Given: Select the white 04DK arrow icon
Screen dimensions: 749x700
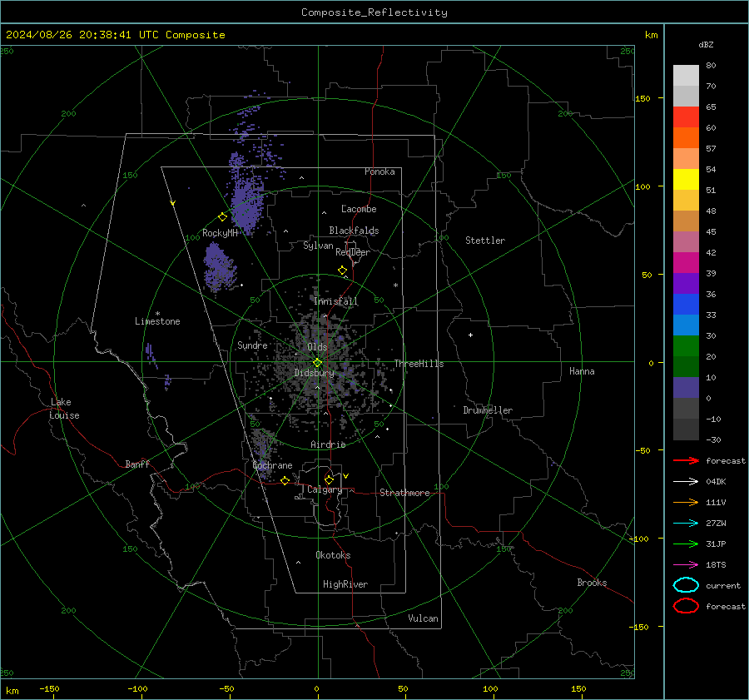Looking at the screenshot, I should pyautogui.click(x=686, y=481).
